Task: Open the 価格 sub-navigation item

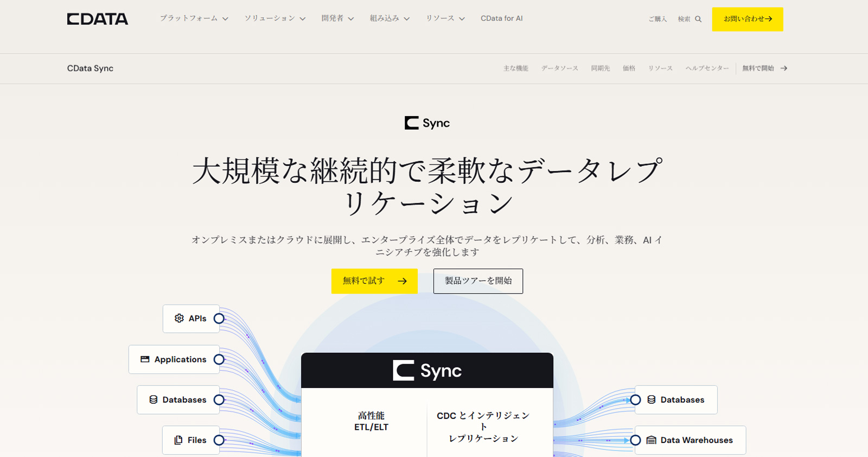Action: [629, 68]
